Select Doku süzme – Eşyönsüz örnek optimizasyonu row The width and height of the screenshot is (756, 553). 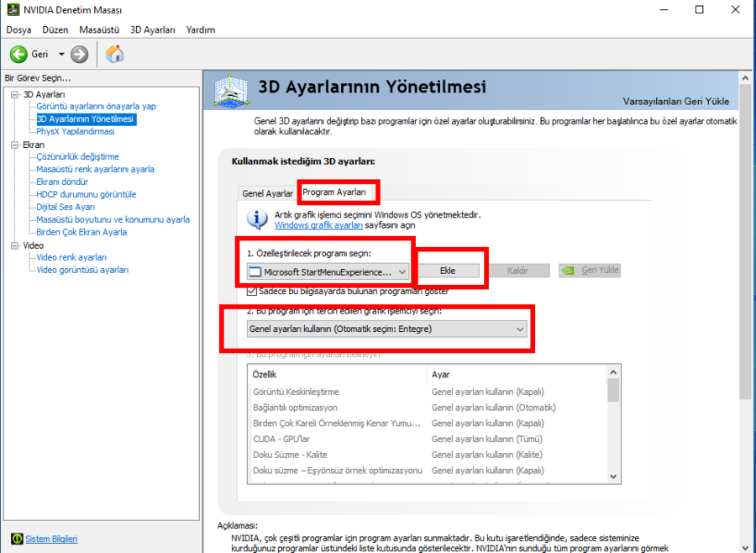(x=428, y=470)
